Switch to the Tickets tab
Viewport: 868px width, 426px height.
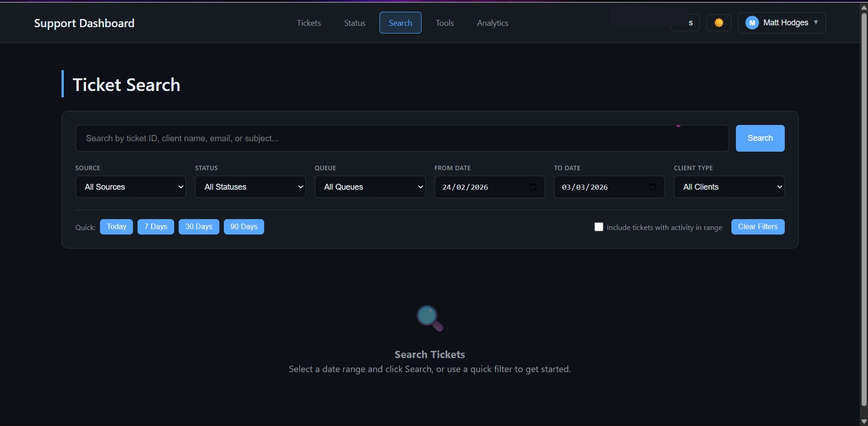tap(308, 23)
